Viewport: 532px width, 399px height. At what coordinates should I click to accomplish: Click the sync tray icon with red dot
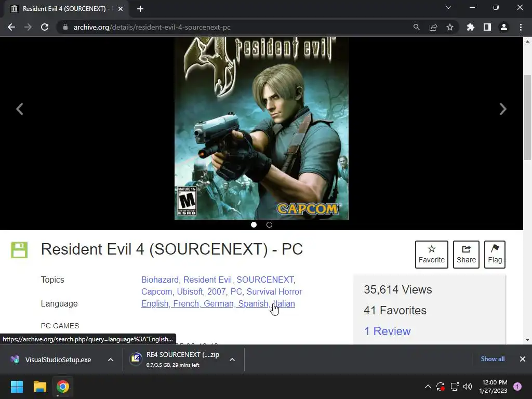pyautogui.click(x=441, y=387)
